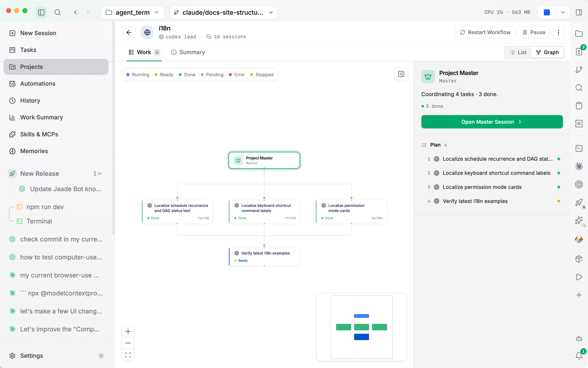Open the three-dot more options menu
The image size is (588, 368).
click(x=558, y=32)
